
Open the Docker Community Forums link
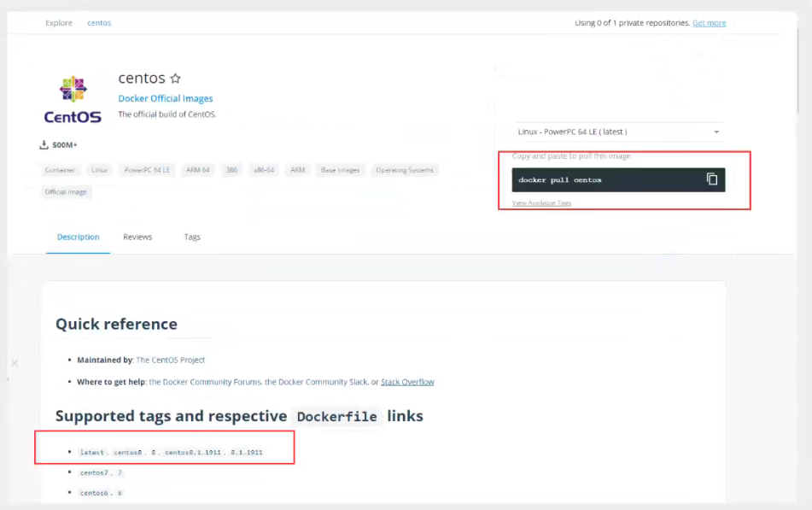point(205,382)
